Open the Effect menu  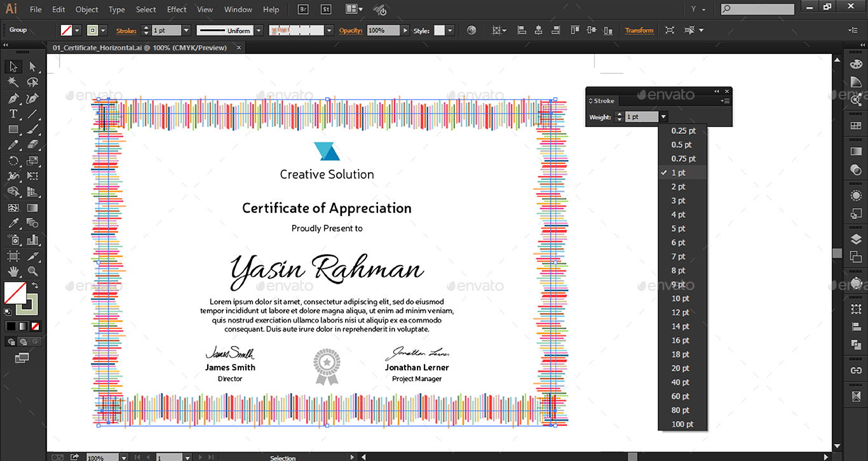tap(177, 10)
